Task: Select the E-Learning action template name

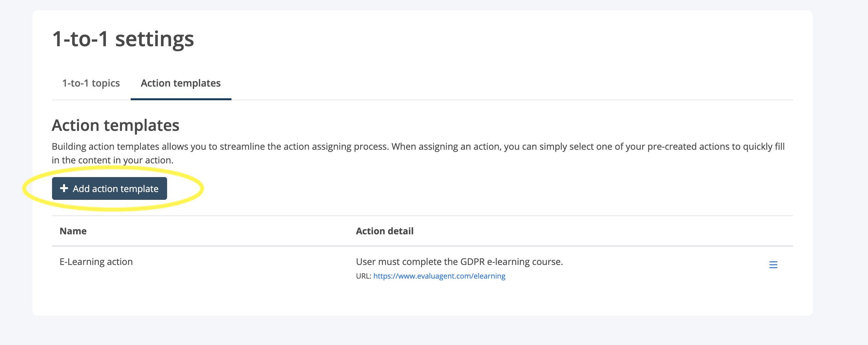Action: pos(96,261)
